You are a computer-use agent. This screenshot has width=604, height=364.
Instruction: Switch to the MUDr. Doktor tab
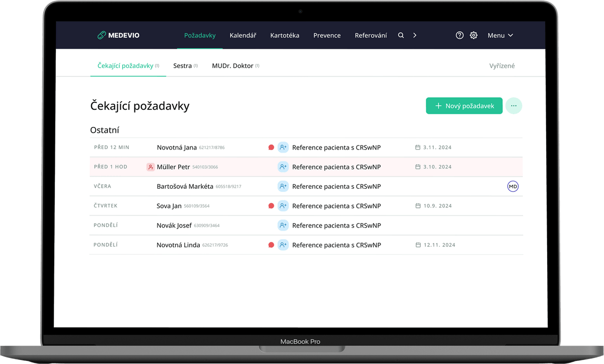coord(233,66)
